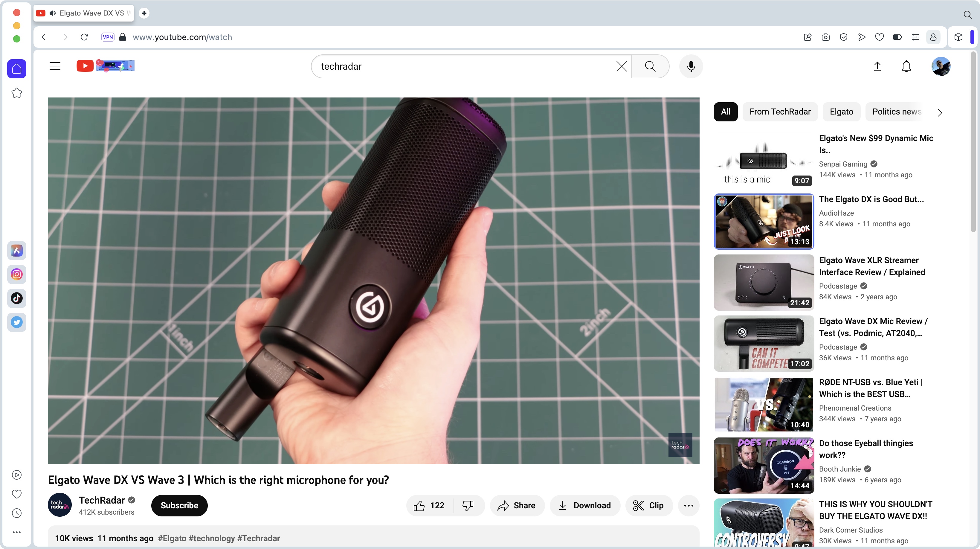This screenshot has width=980, height=549.
Task: Open The Elgato DX is Good But thumbnail
Action: (x=764, y=222)
